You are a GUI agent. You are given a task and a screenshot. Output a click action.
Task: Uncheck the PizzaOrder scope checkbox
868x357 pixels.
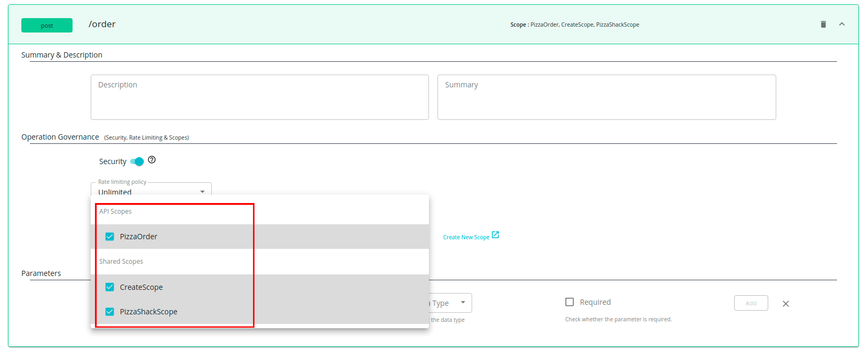(x=110, y=237)
